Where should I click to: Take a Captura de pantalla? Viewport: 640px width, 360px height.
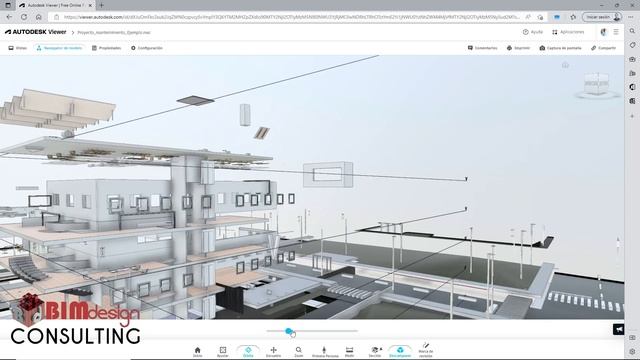pos(560,48)
